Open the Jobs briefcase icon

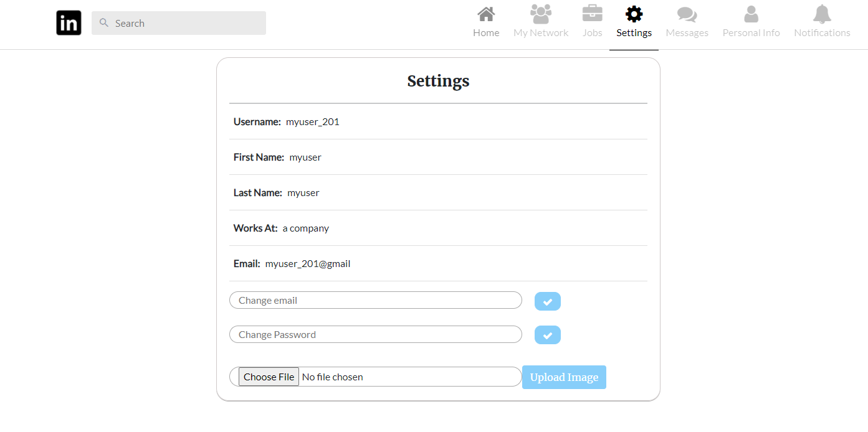[591, 12]
